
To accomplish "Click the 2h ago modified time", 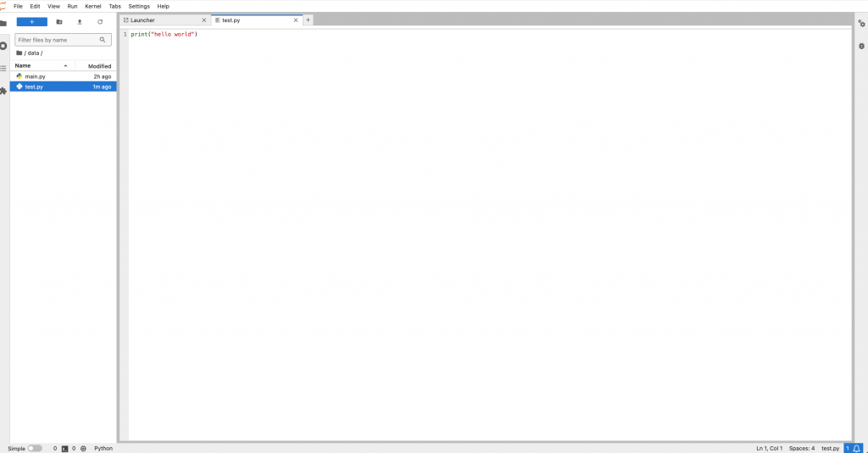I will coord(103,76).
